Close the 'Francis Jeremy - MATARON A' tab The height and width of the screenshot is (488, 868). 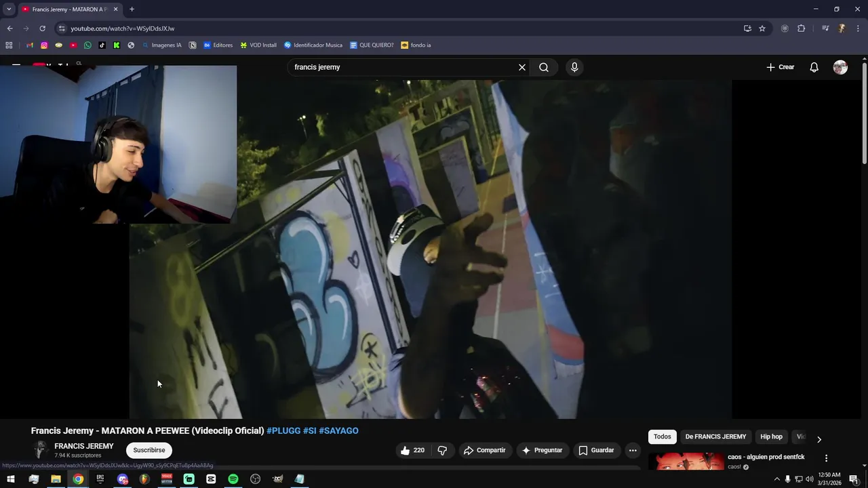click(x=115, y=9)
